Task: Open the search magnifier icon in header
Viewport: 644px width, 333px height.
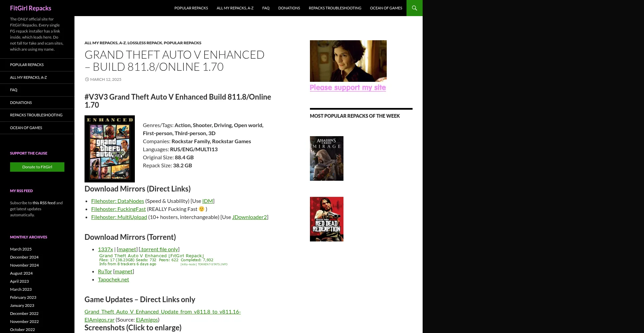Action: click(414, 8)
